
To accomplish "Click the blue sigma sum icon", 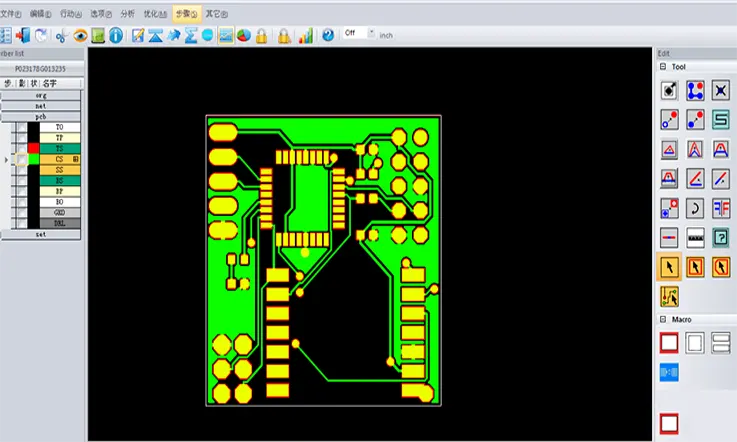I will point(191,35).
